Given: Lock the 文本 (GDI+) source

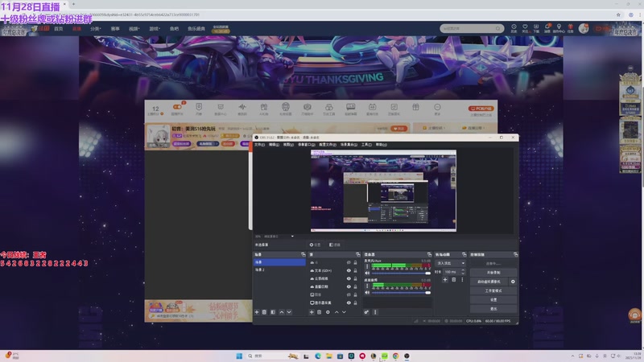Looking at the screenshot, I should coord(356,271).
